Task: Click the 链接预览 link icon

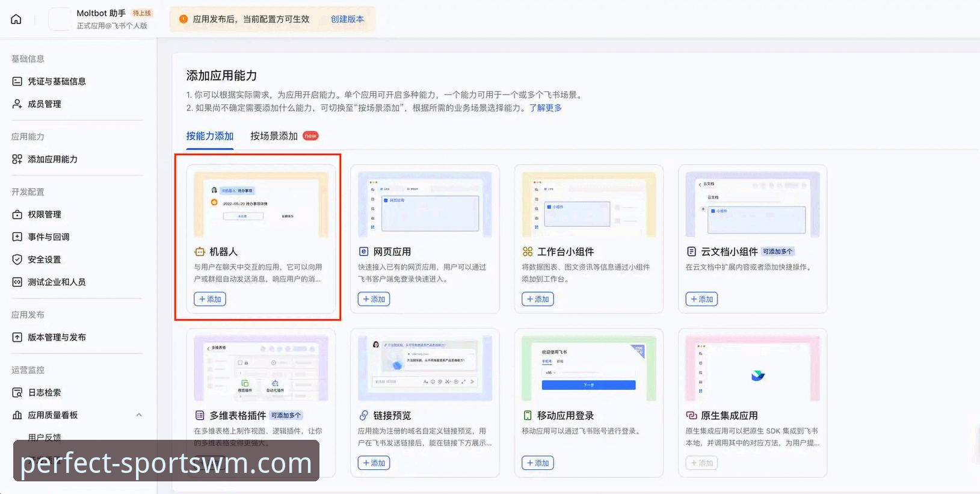Action: (363, 415)
